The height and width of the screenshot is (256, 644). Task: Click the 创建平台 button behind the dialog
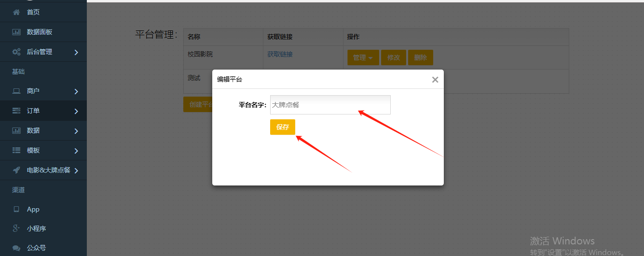point(198,104)
